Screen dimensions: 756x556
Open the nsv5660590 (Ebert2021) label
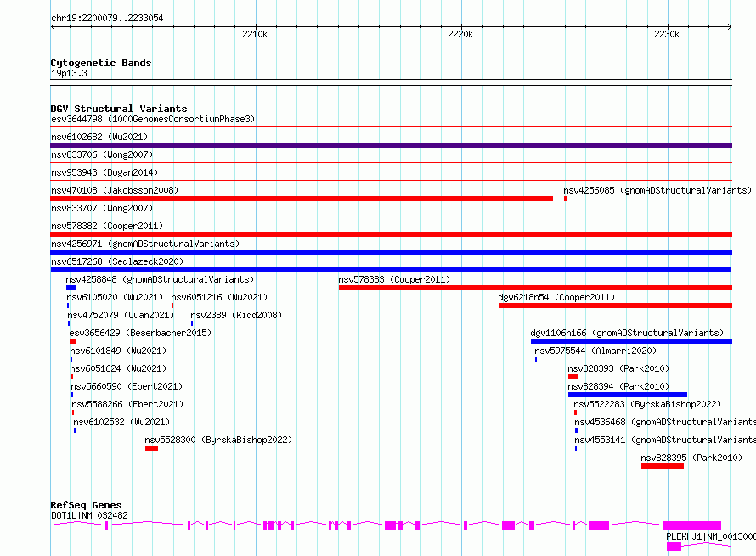[x=127, y=386]
